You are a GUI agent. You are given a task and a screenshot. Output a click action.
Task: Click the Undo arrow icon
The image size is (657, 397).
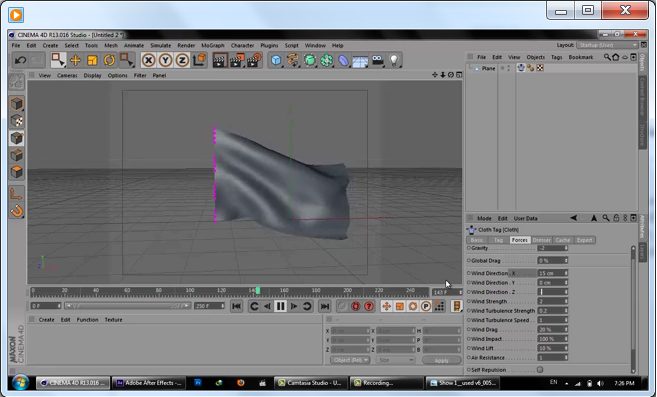coord(20,61)
